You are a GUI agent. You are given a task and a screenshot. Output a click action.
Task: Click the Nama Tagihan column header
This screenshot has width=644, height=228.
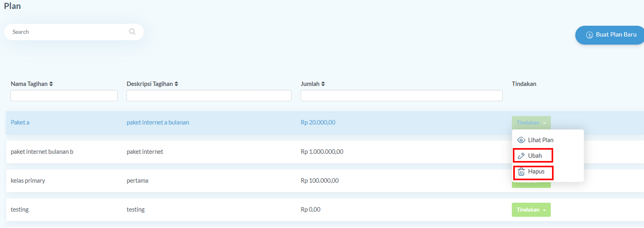[x=32, y=84]
